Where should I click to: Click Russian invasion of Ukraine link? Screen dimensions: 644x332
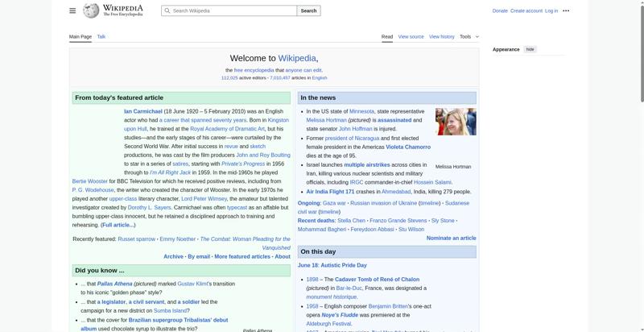384,203
